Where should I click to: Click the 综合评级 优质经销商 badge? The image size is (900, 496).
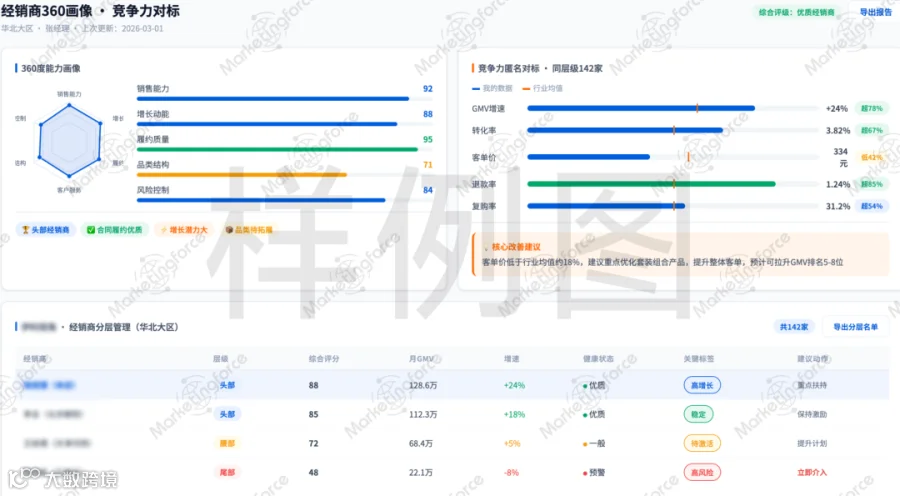coord(796,12)
